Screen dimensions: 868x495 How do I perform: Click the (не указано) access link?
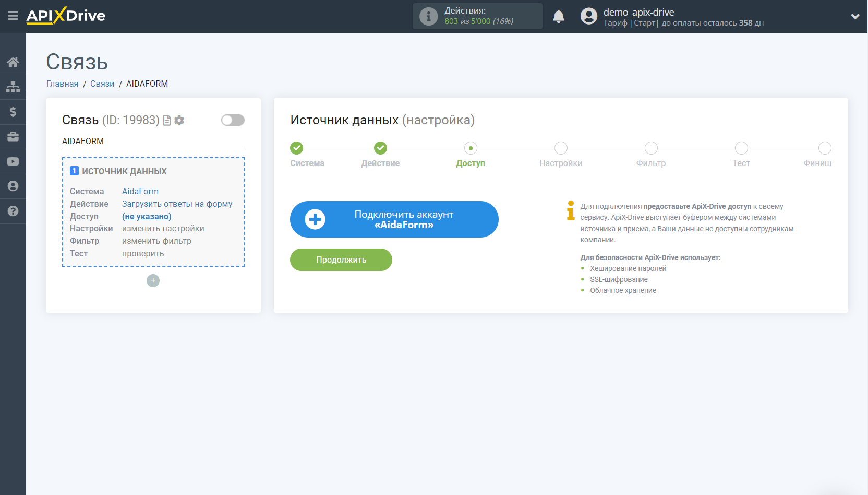coord(147,216)
